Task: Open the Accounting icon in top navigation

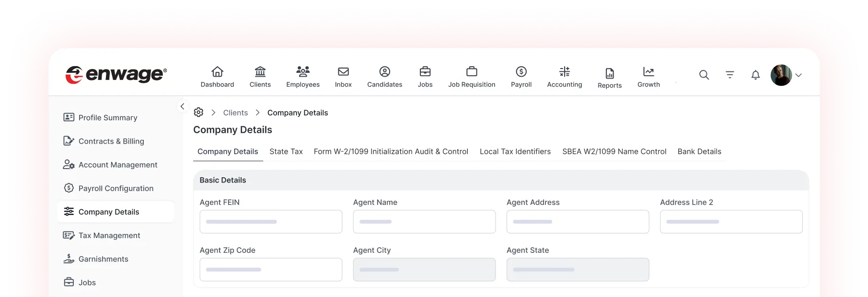Action: [564, 72]
